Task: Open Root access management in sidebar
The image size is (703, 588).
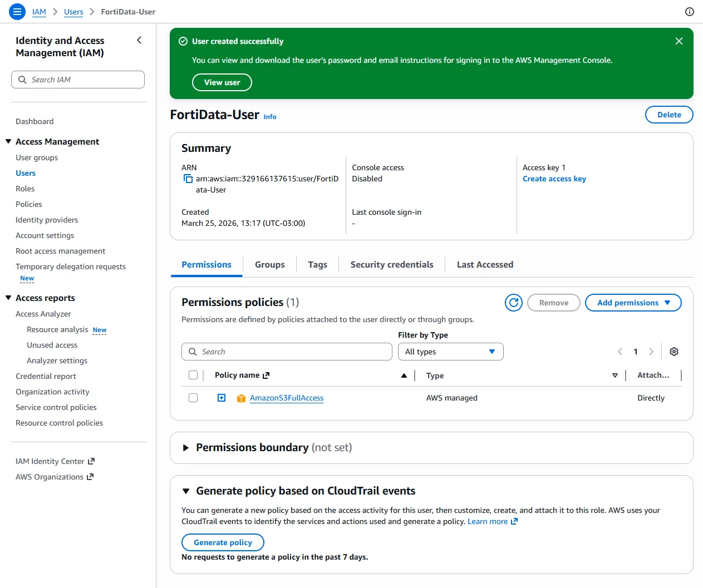Action: click(x=60, y=251)
